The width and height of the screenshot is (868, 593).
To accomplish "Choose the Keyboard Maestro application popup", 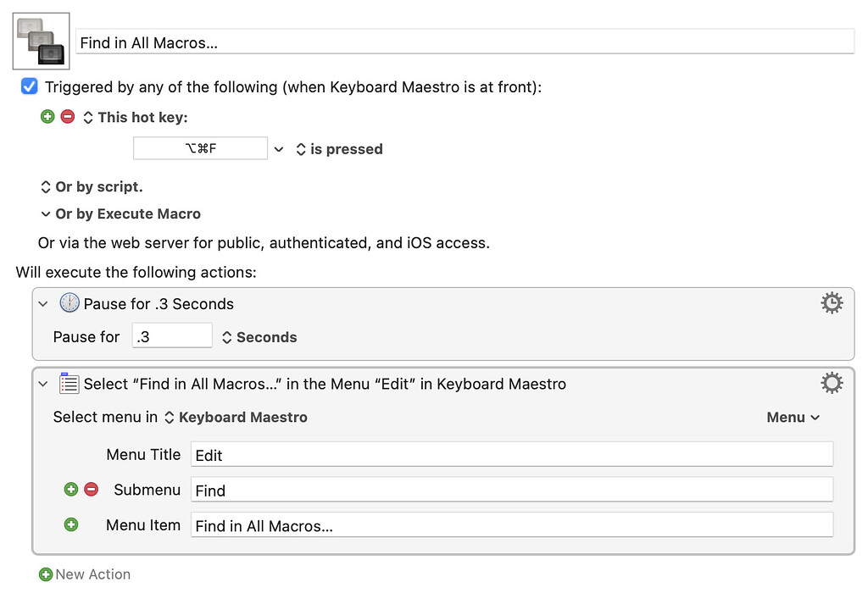I will [236, 418].
